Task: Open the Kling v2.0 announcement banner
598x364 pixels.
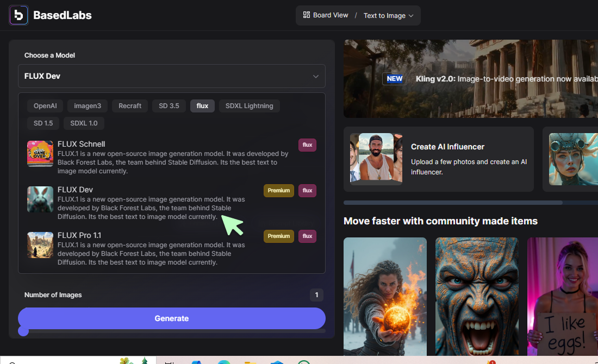Action: (x=471, y=79)
